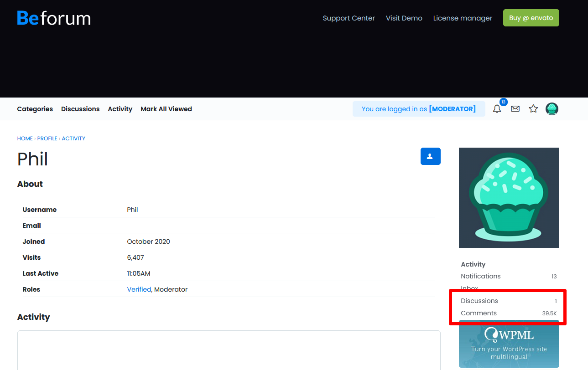Click the Beforum logo
Screen dimensions: 588x370
click(54, 18)
